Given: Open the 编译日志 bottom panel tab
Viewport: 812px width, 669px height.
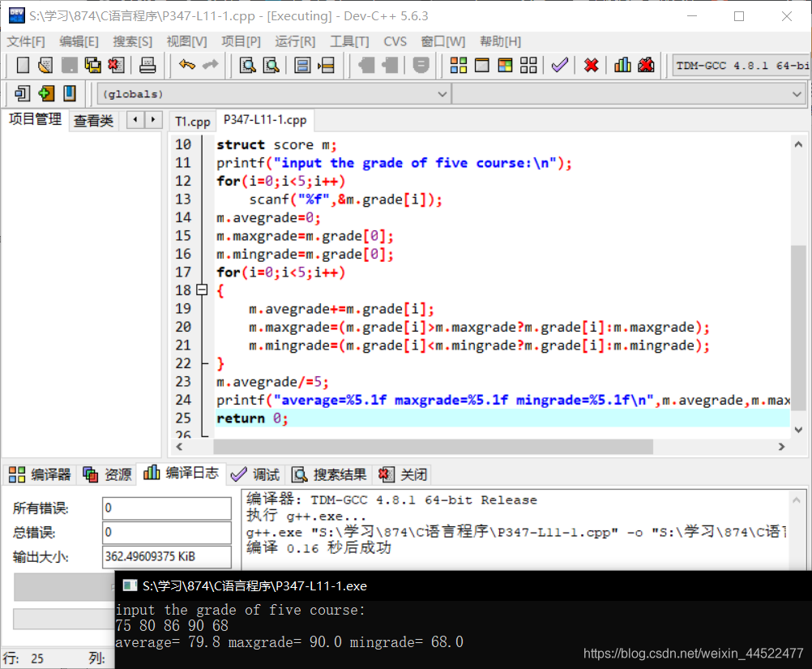Looking at the screenshot, I should coord(181,473).
